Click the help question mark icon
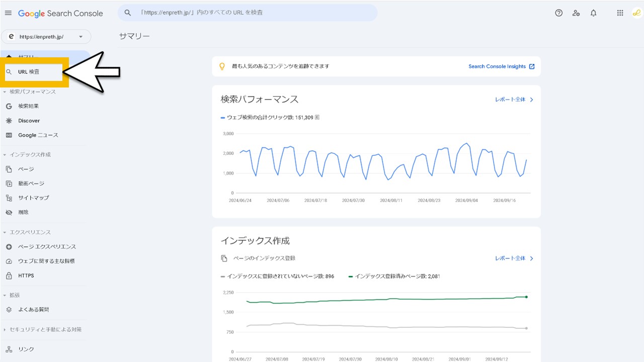Image resolution: width=644 pixels, height=362 pixels. click(558, 13)
